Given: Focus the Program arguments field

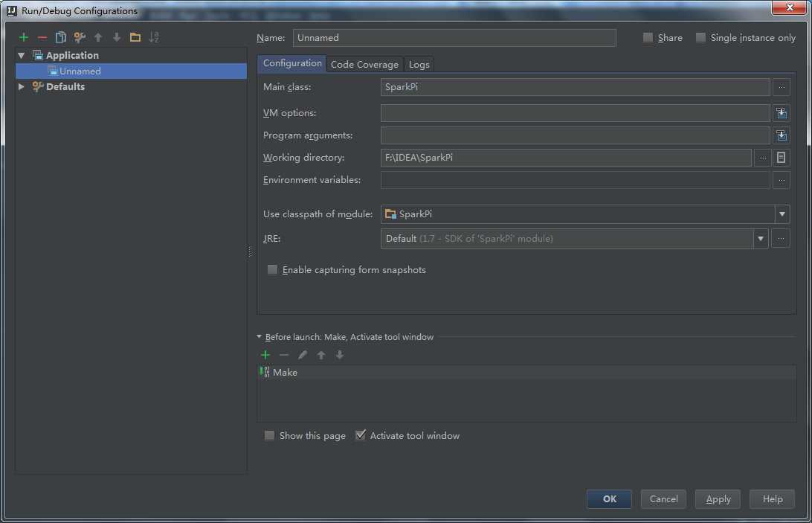Looking at the screenshot, I should click(575, 135).
